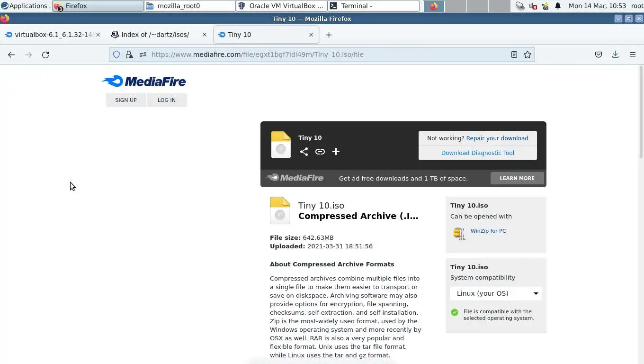
Task: Click the Tiny 10.iso file name heading
Action: click(321, 206)
